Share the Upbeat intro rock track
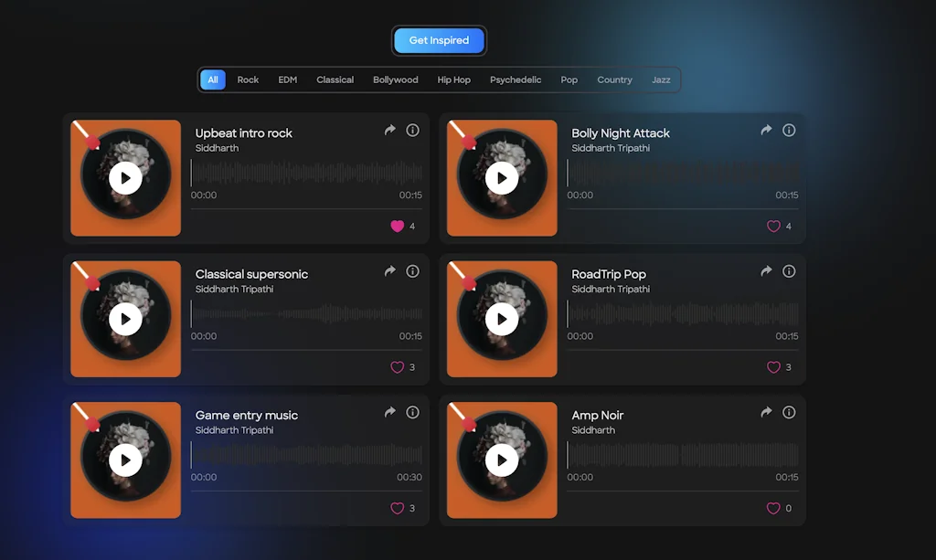The width and height of the screenshot is (936, 560). click(389, 130)
